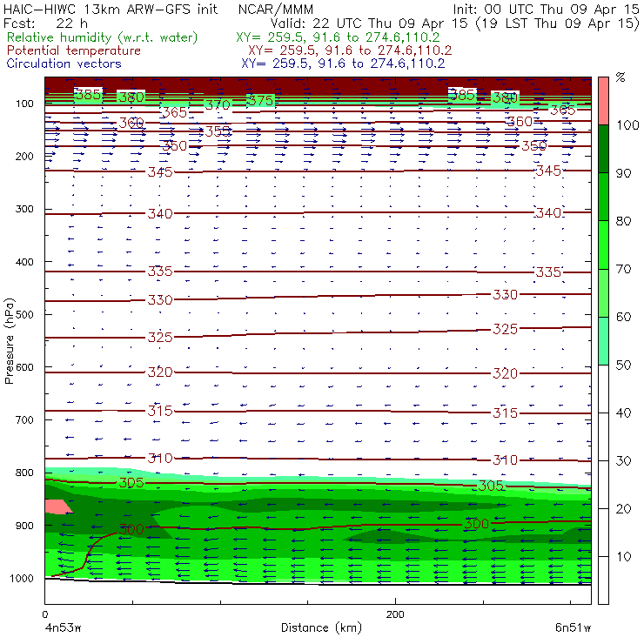Click the right "300" contour label
This screenshot has width=644, height=644.
(x=476, y=524)
